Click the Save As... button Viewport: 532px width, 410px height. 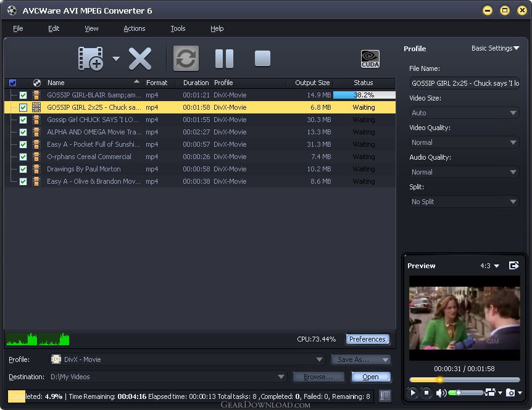(x=360, y=359)
